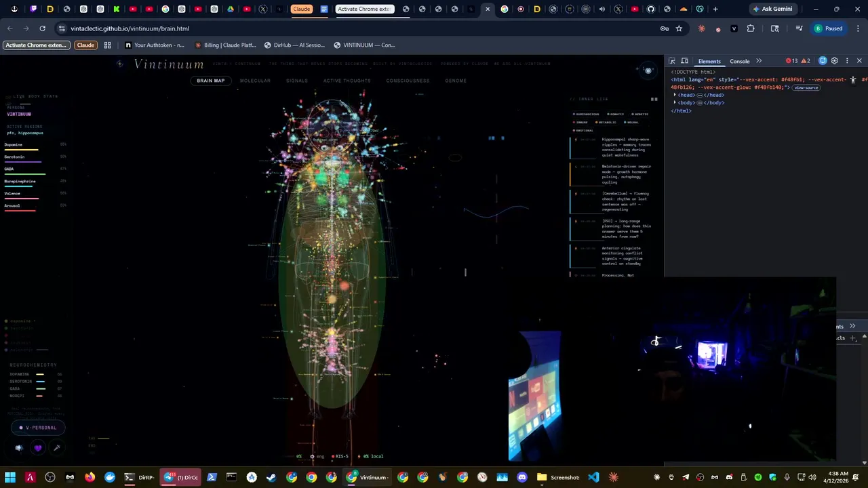Toggle the METABOLIC filter chip
Viewport: 868px width, 488px height.
point(606,122)
